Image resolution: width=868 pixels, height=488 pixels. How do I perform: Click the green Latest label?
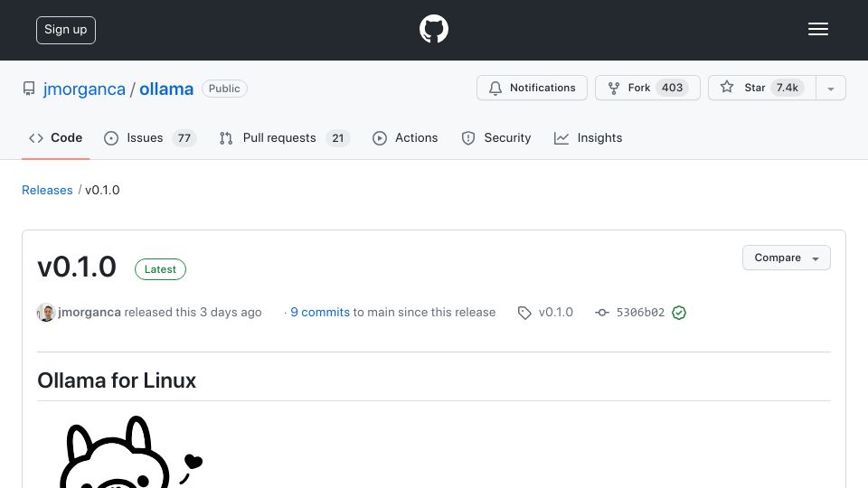pyautogui.click(x=160, y=269)
